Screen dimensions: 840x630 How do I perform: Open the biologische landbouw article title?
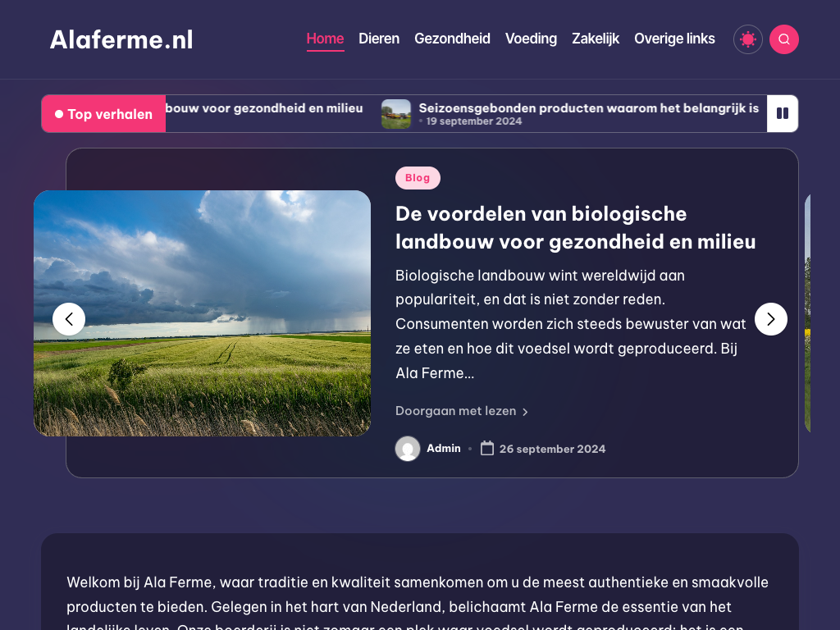coord(575,227)
